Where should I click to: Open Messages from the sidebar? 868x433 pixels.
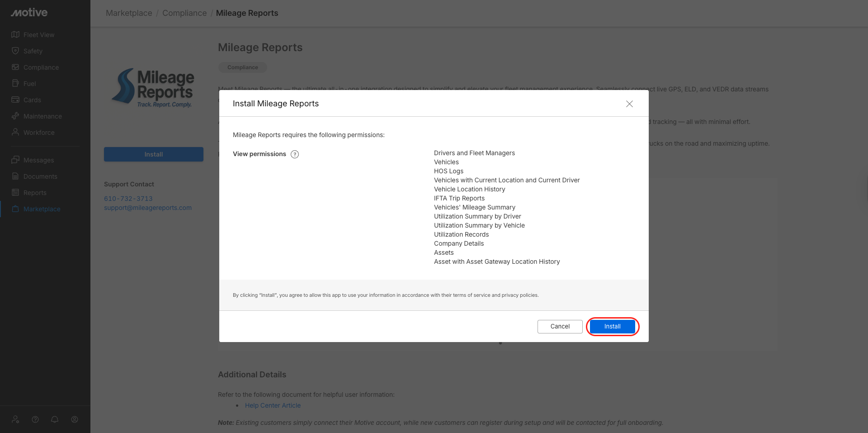pyautogui.click(x=38, y=160)
